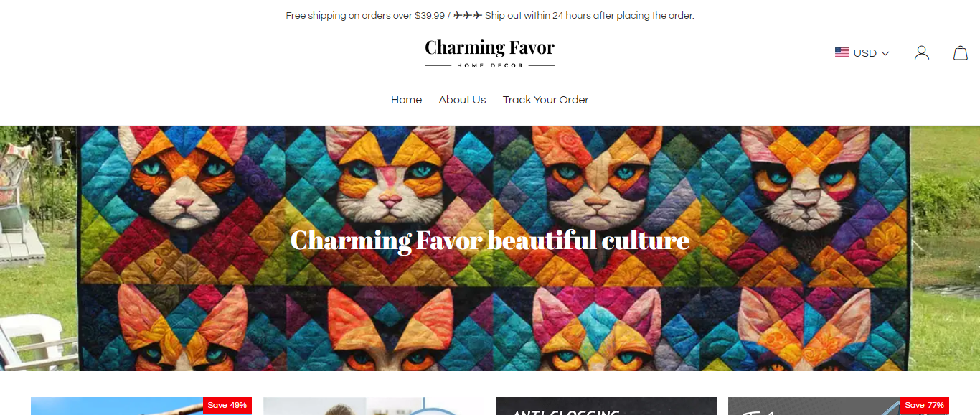Click the airplane icons in shipping notice
This screenshot has width=980, height=415.
[468, 15]
